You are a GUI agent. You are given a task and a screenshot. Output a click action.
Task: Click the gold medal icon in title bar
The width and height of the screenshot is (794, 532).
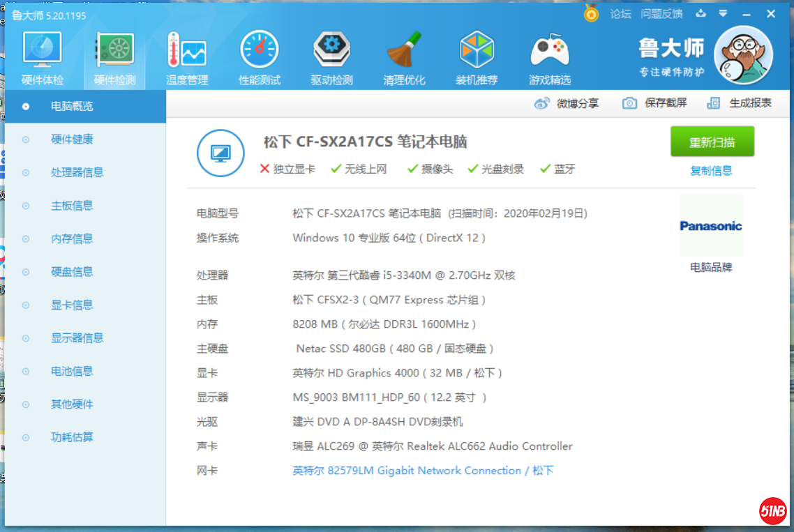(x=592, y=14)
